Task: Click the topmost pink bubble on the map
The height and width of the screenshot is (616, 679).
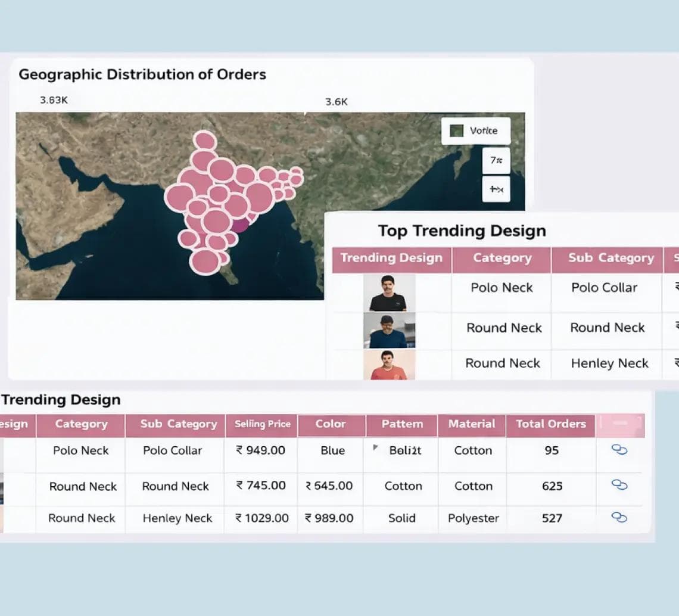Action: pyautogui.click(x=205, y=141)
